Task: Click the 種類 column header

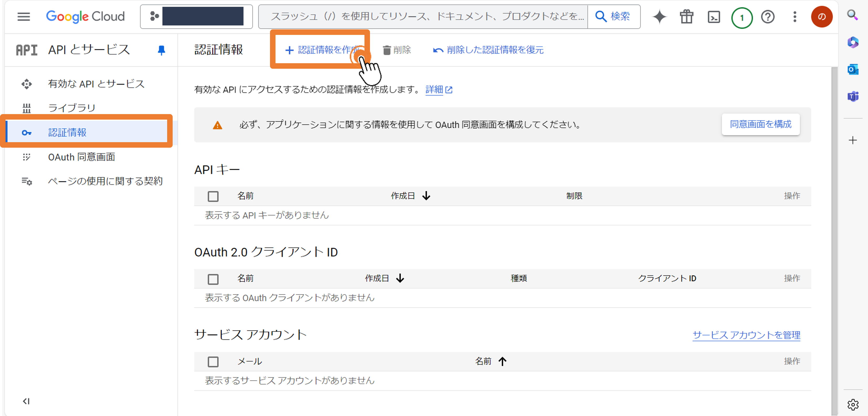Action: pyautogui.click(x=519, y=279)
